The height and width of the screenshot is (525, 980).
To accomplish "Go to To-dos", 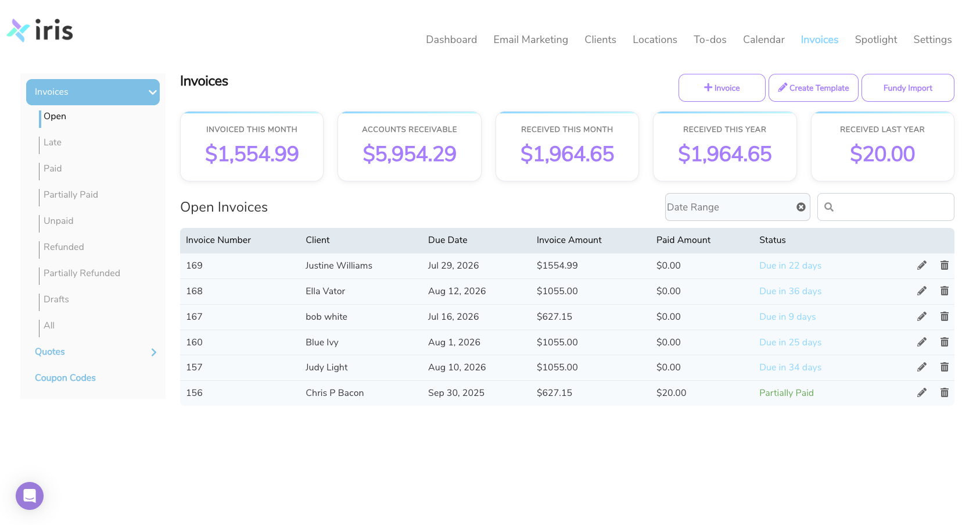I will [x=710, y=40].
